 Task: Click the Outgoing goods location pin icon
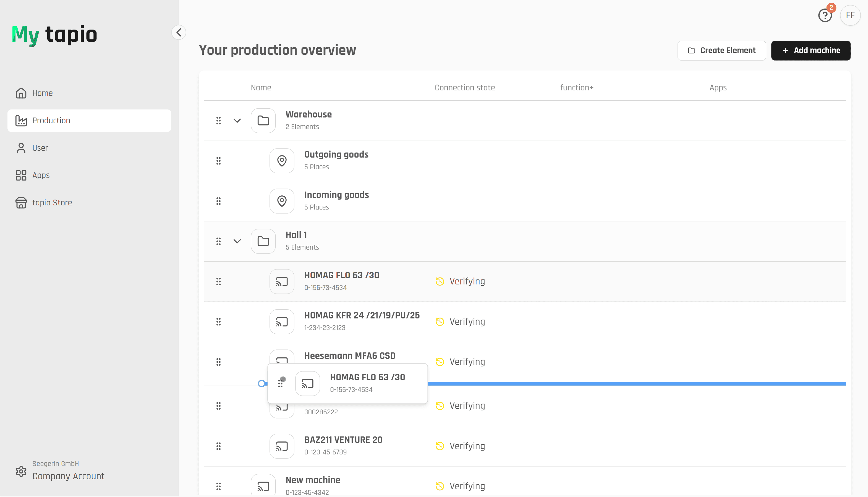click(282, 161)
